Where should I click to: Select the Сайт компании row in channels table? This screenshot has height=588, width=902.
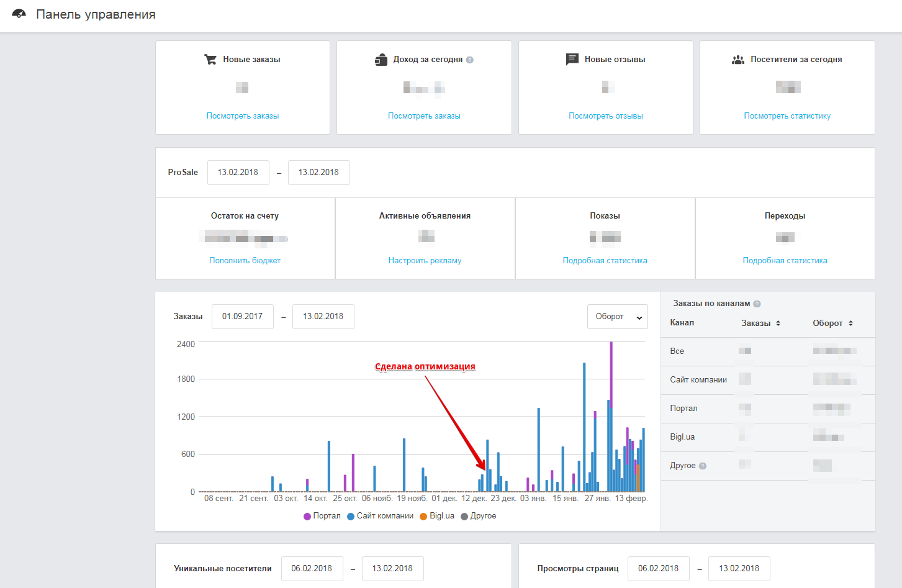click(x=768, y=380)
